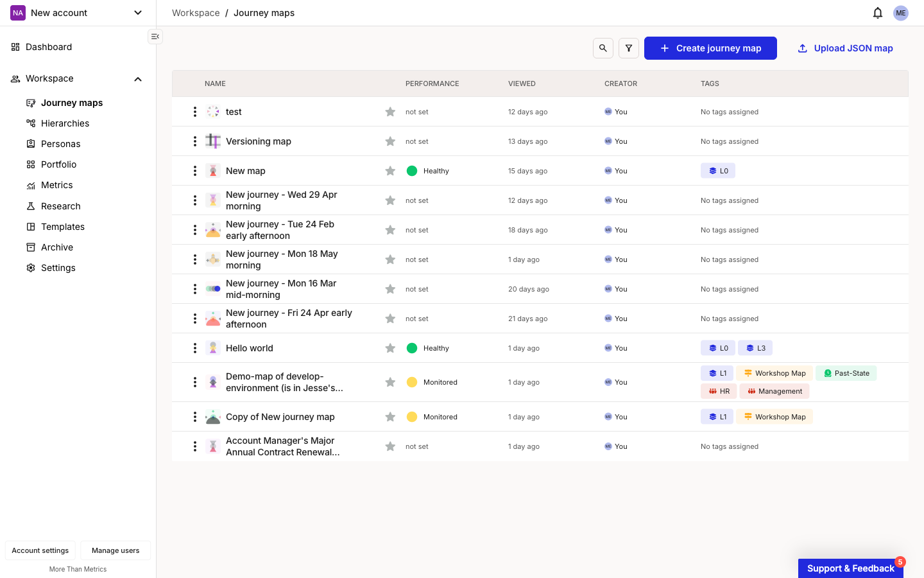Open Support & Feedback panel
This screenshot has width=924, height=578.
point(850,568)
